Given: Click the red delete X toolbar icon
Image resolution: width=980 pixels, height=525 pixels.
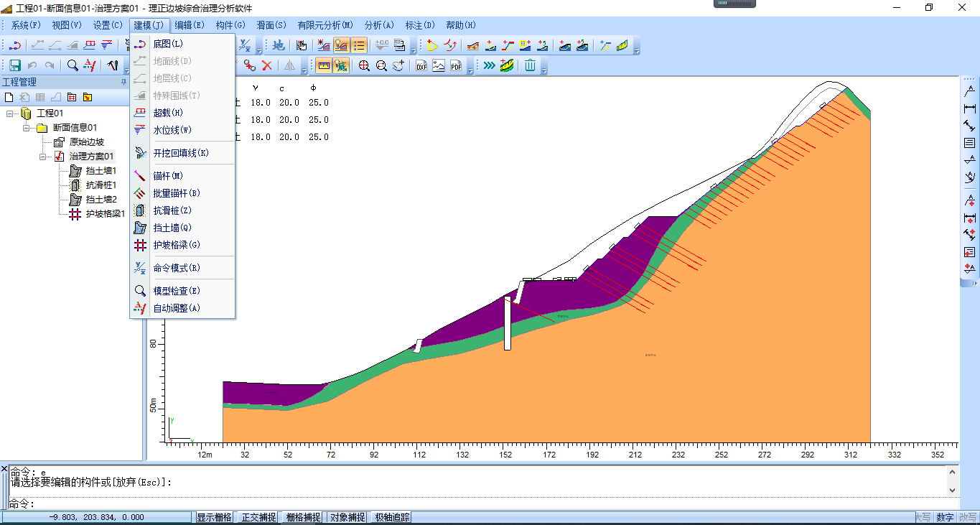Looking at the screenshot, I should point(266,65).
